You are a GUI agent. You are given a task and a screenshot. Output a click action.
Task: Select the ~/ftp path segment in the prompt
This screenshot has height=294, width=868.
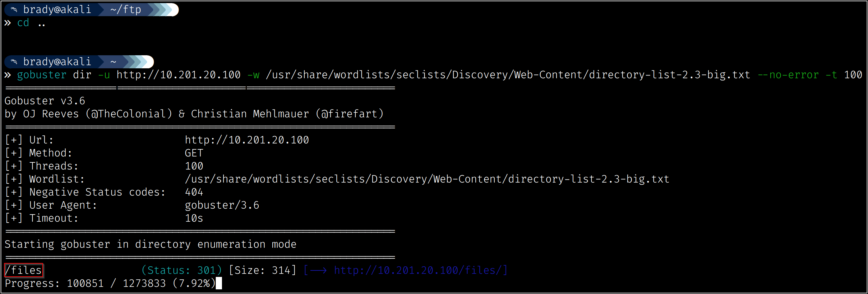click(125, 10)
